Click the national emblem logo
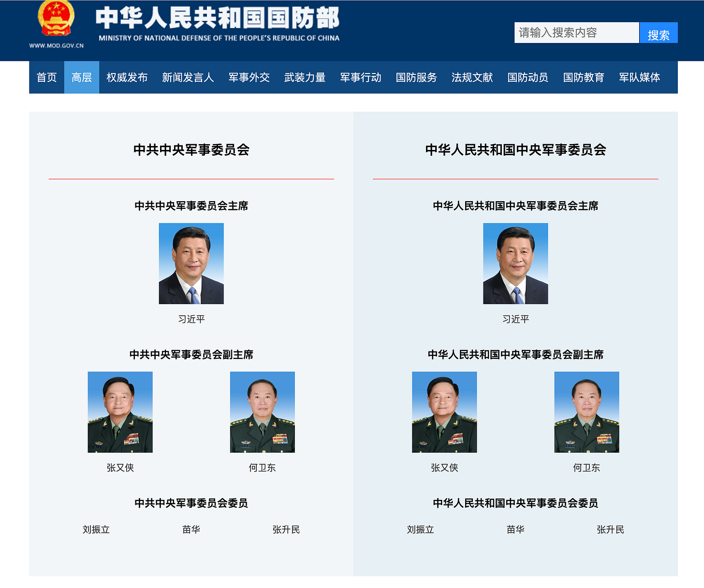The width and height of the screenshot is (704, 588). [x=56, y=18]
